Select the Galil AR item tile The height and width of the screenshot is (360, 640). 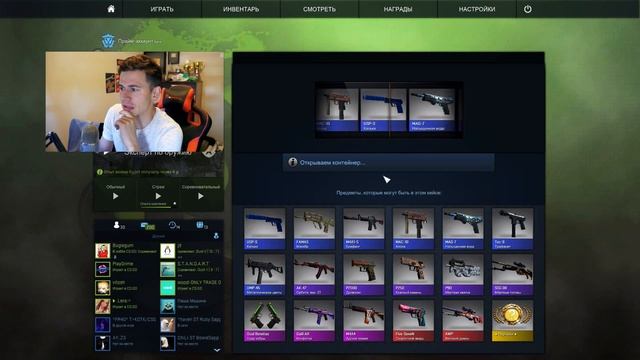click(314, 321)
